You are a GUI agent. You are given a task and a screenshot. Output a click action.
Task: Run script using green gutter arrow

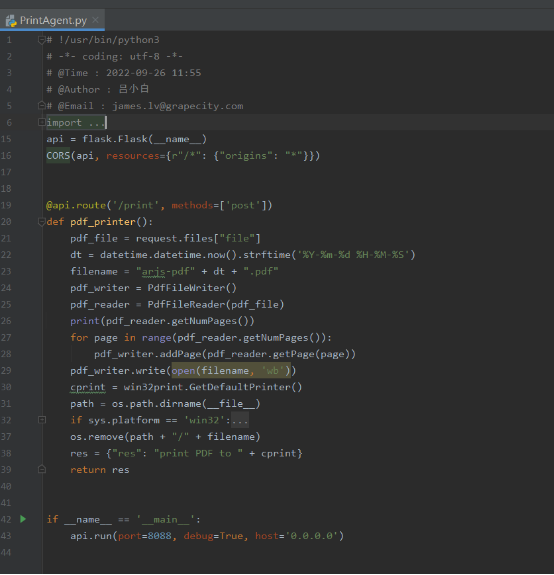point(23,519)
